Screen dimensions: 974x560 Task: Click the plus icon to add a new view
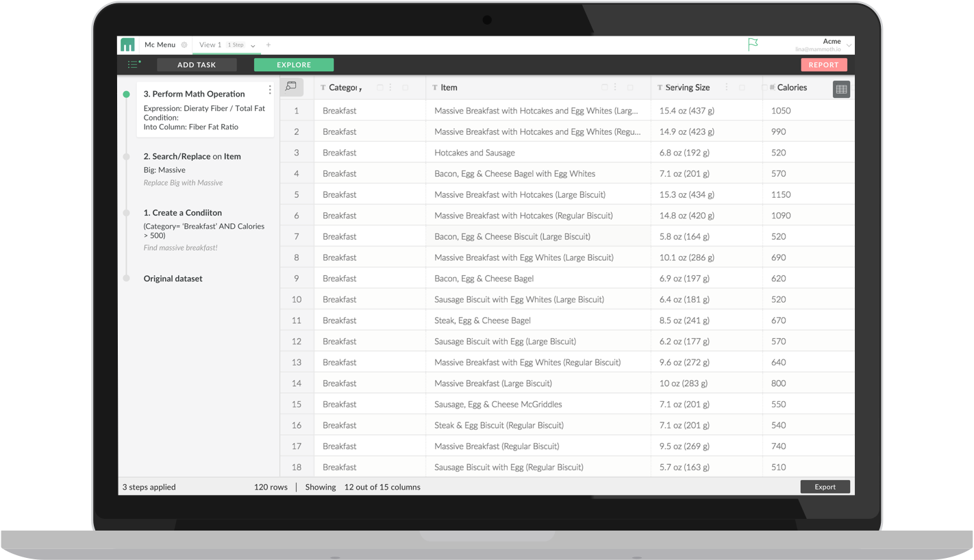pos(268,44)
